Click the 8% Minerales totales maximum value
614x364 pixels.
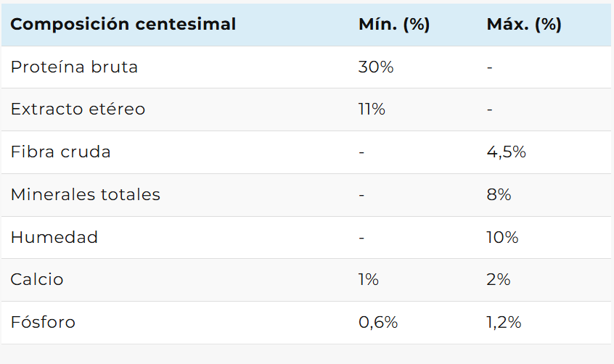(x=499, y=194)
